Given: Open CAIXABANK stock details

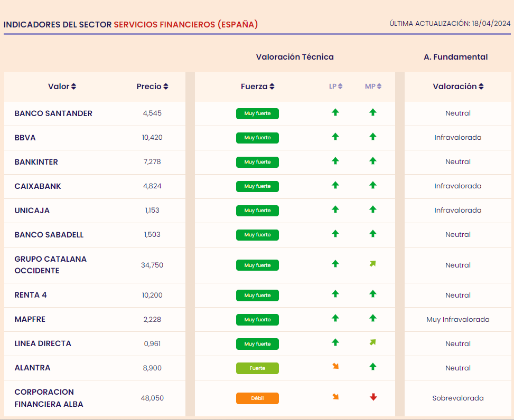Looking at the screenshot, I should point(38,186).
